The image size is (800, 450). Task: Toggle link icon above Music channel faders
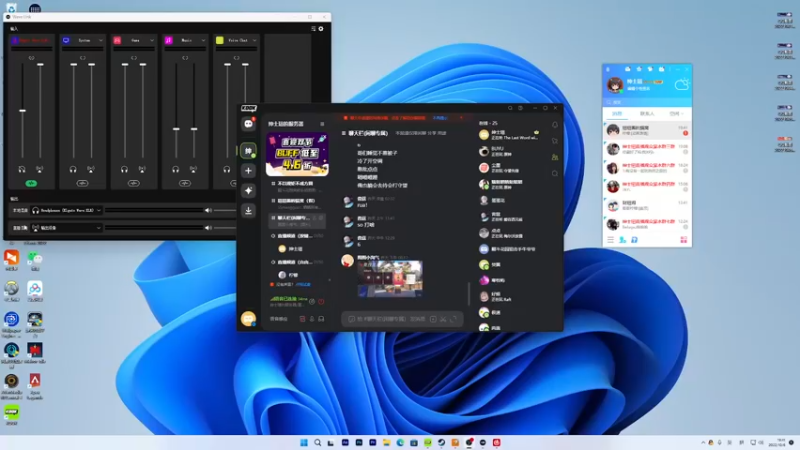pos(185,58)
